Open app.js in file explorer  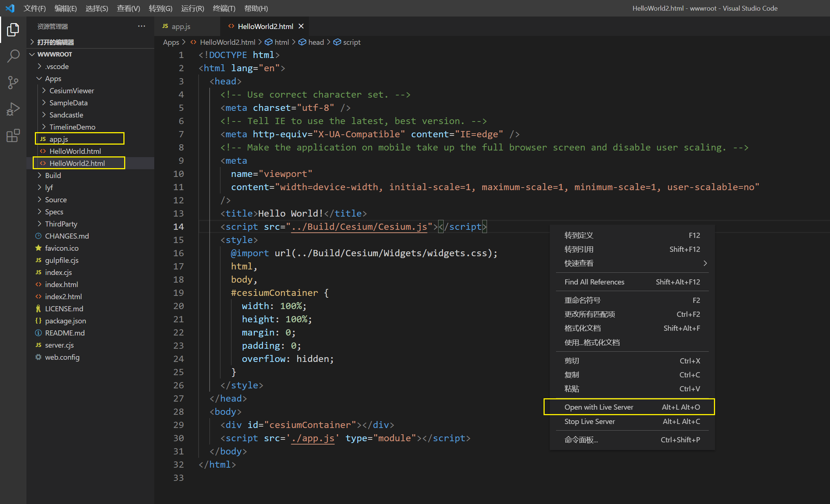pos(90,139)
